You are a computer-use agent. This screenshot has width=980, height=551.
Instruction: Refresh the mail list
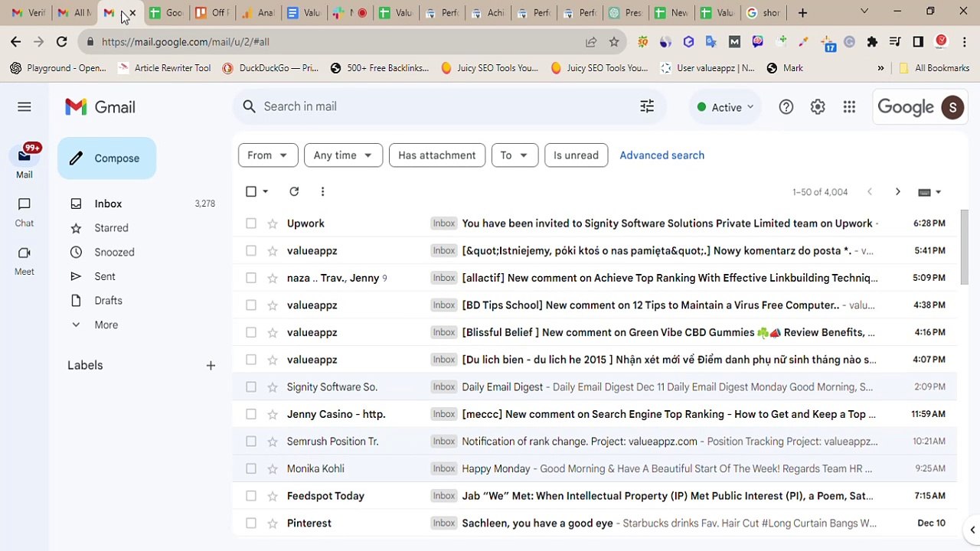click(294, 191)
